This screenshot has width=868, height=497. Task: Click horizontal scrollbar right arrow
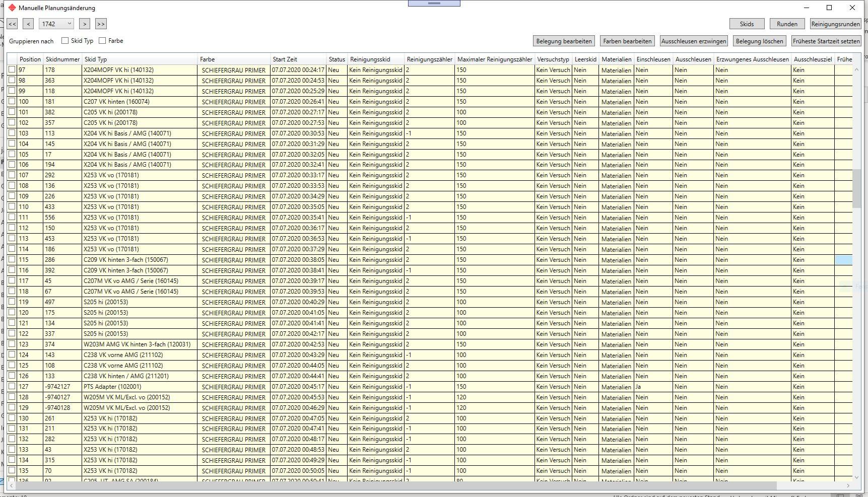click(848, 486)
